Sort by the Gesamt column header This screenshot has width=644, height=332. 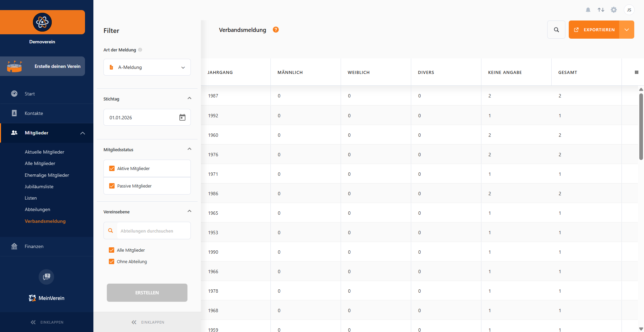(568, 72)
